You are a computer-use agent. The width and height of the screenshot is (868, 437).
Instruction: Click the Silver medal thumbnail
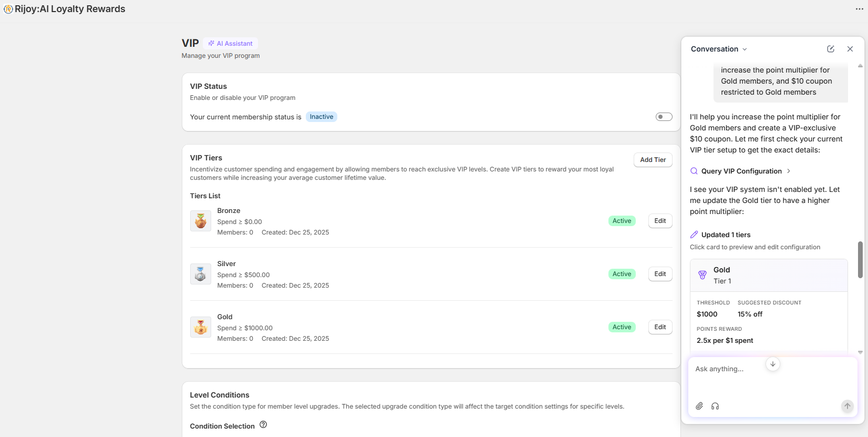point(201,274)
